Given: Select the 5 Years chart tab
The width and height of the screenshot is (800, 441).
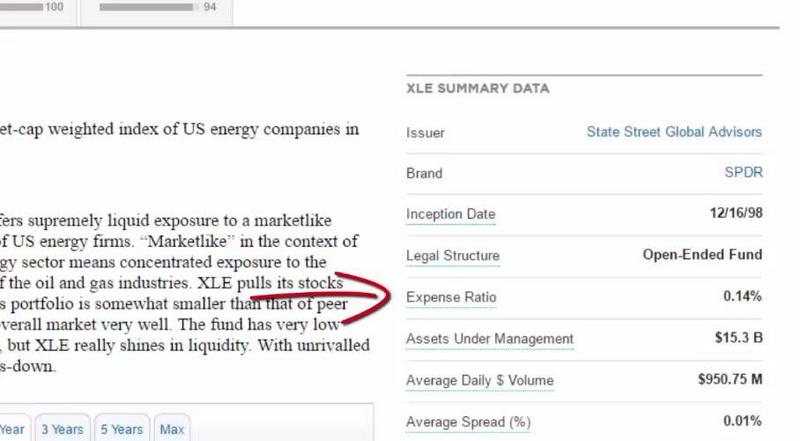Looking at the screenshot, I should [121, 429].
